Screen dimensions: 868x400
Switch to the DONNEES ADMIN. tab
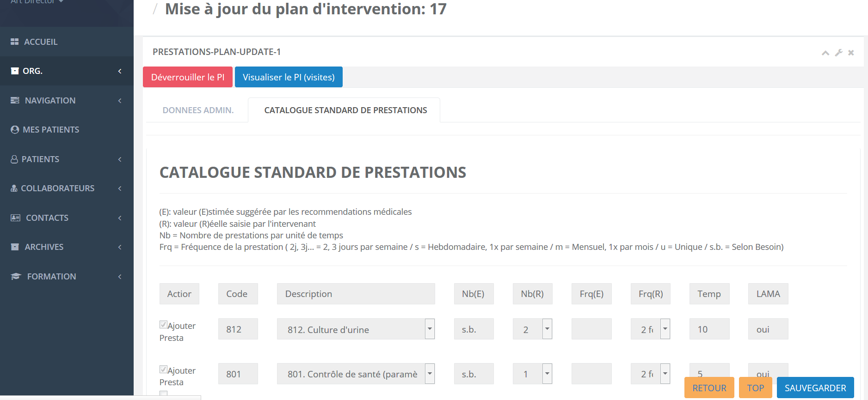(x=198, y=110)
